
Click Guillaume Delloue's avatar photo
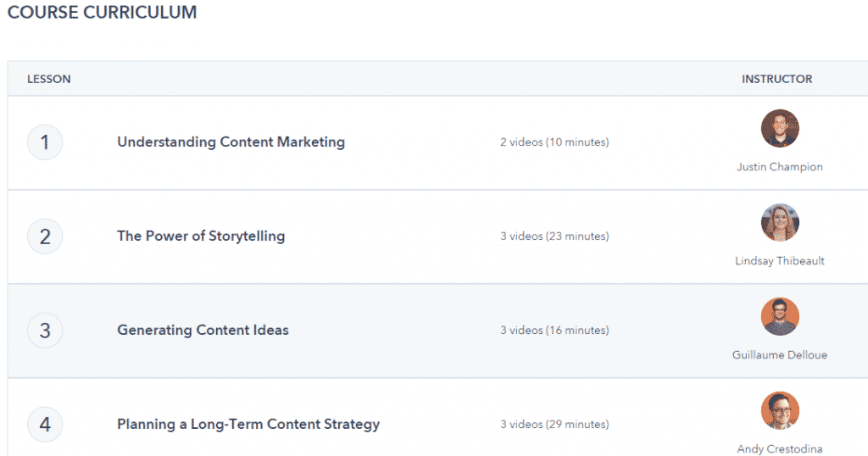[780, 317]
